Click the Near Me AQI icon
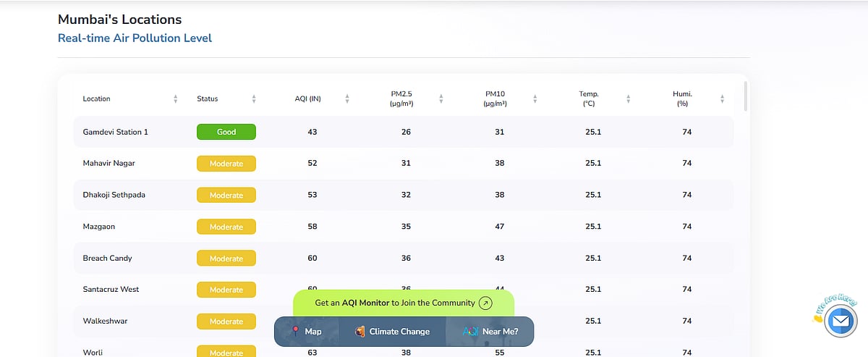The height and width of the screenshot is (357, 868). [470, 331]
